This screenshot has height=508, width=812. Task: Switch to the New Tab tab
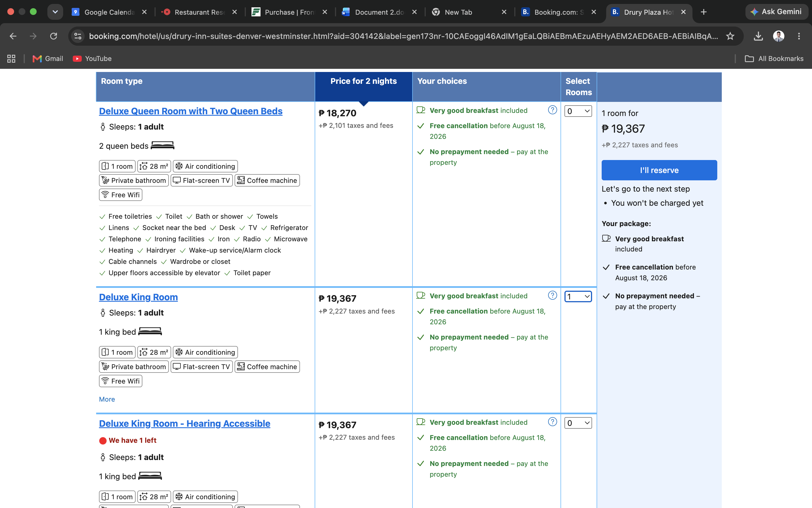pyautogui.click(x=469, y=12)
